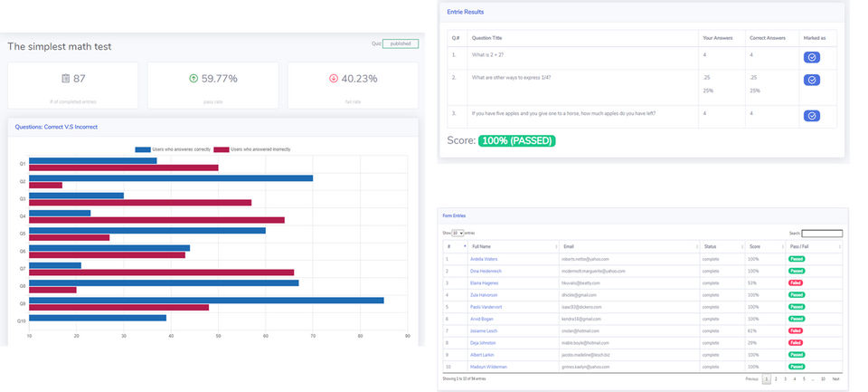Image resolution: width=868 pixels, height=392 pixels.
Task: Click 'The simplest math test' title
Action: tap(60, 46)
